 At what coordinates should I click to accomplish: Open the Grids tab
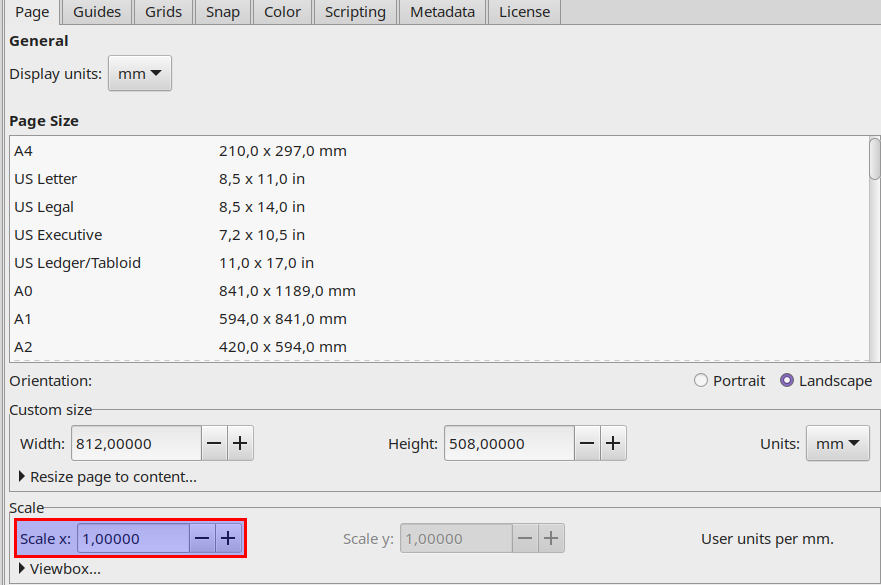163,12
